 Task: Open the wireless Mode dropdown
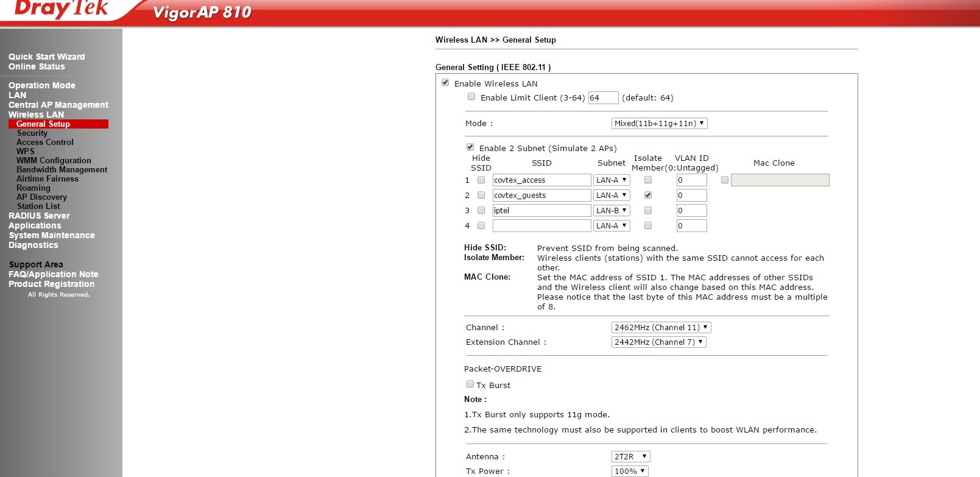[659, 124]
